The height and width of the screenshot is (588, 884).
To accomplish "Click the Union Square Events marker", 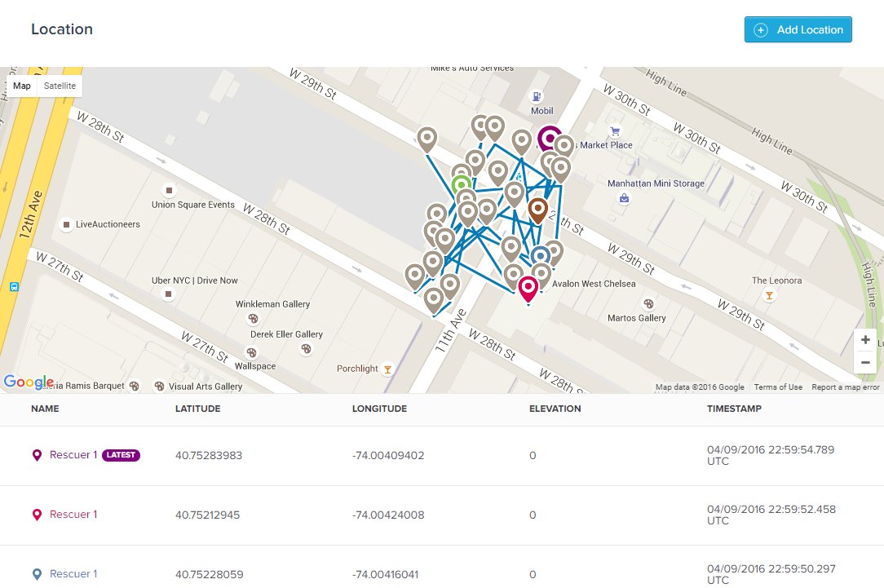I will pyautogui.click(x=169, y=191).
